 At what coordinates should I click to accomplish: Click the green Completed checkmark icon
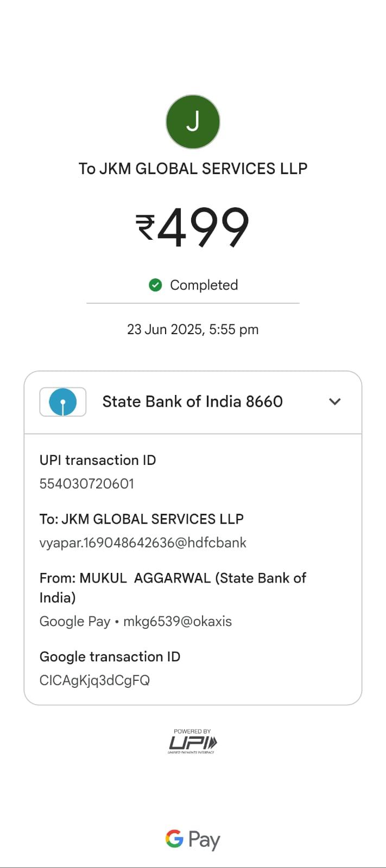click(x=155, y=285)
